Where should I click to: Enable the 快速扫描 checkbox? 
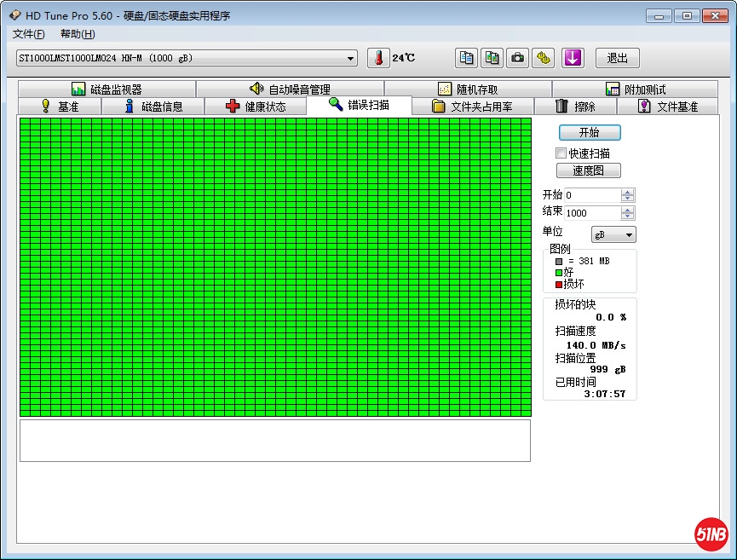coord(561,153)
